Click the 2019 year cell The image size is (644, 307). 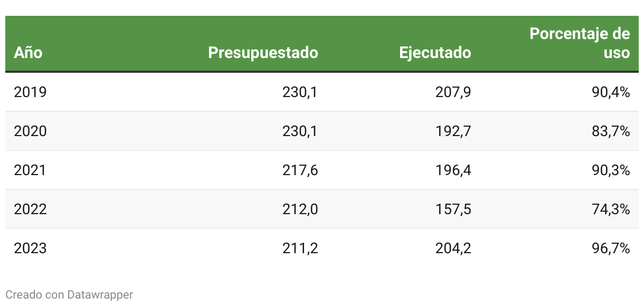pos(30,92)
